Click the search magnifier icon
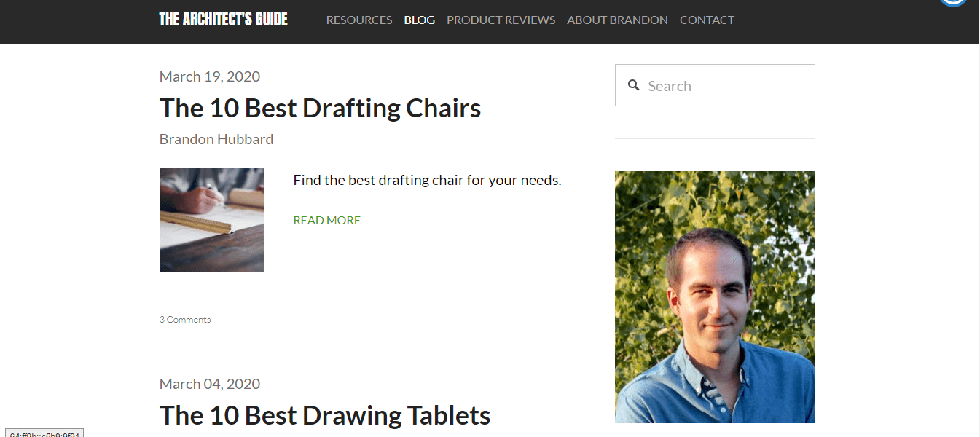 [634, 85]
